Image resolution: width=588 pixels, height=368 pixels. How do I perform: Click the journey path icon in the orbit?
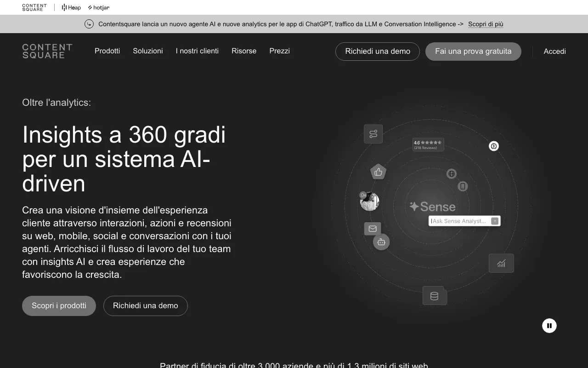coord(373,134)
